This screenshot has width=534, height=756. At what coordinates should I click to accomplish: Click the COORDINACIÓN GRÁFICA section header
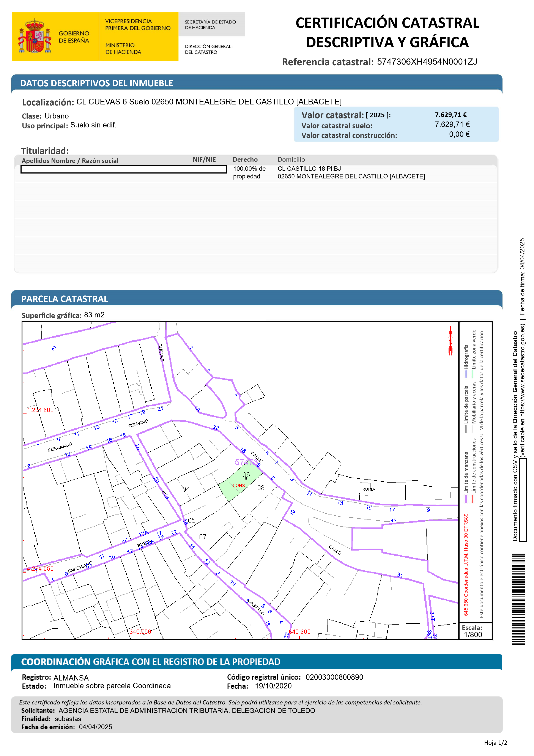point(151,662)
